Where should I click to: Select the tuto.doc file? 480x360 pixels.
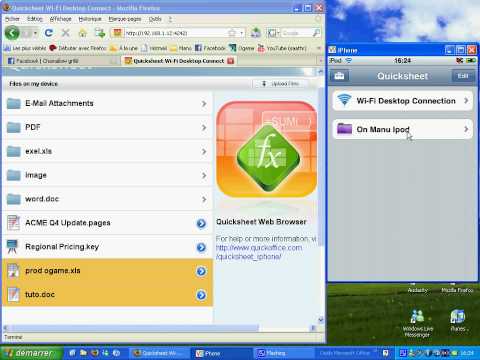click(107, 295)
